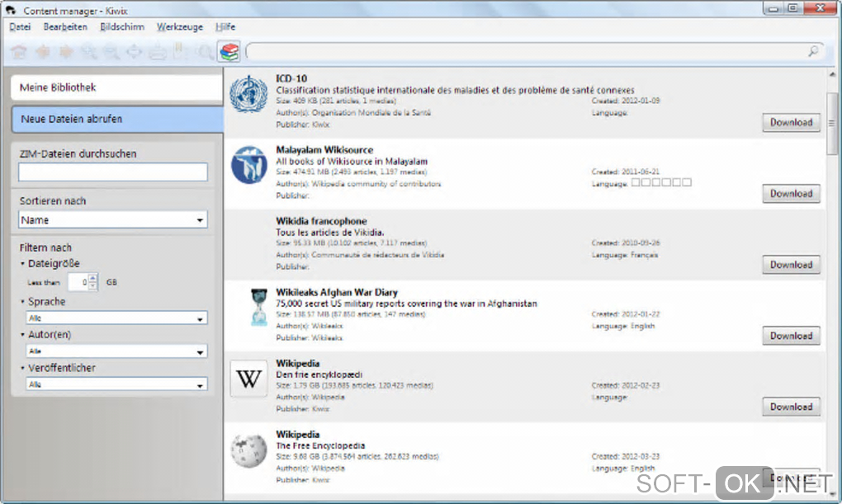Click the Zoom in toolbar icon
The image size is (842, 504).
point(89,51)
